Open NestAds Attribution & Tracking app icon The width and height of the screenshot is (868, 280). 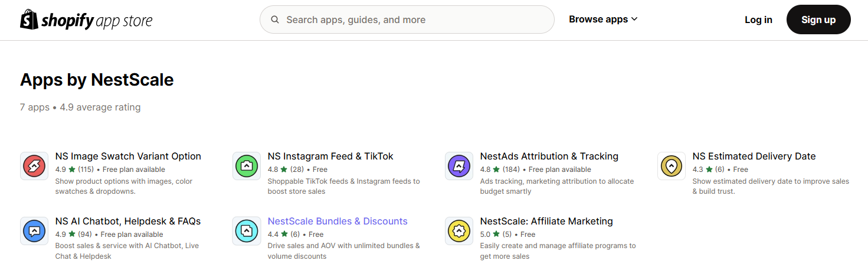click(x=459, y=166)
